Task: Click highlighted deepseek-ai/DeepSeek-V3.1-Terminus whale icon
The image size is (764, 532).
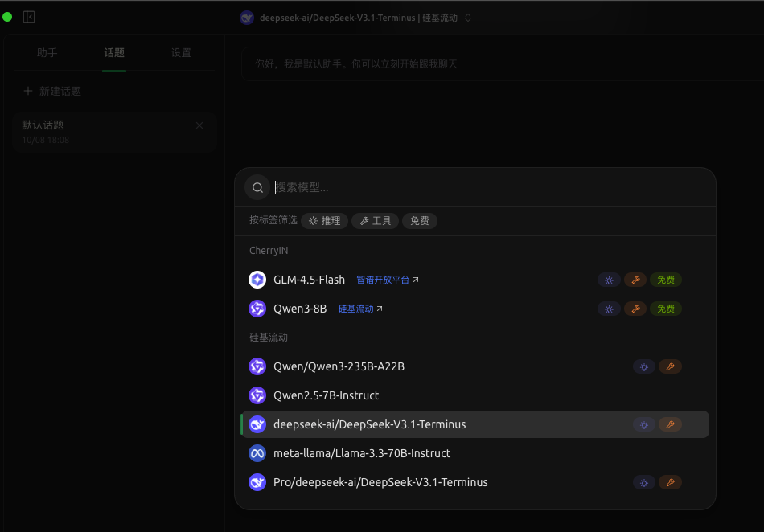Action: point(257,424)
